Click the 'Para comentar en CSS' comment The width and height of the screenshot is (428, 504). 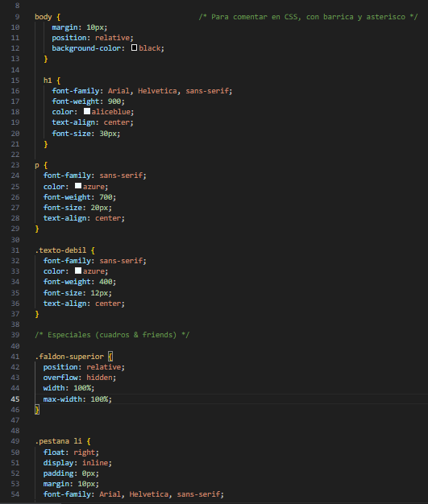[308, 17]
